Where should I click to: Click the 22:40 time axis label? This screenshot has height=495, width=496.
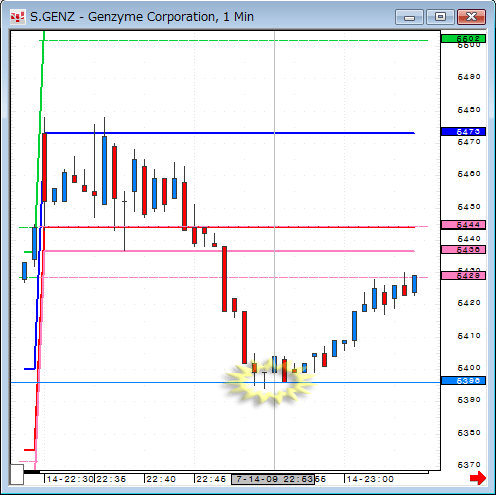161,479
